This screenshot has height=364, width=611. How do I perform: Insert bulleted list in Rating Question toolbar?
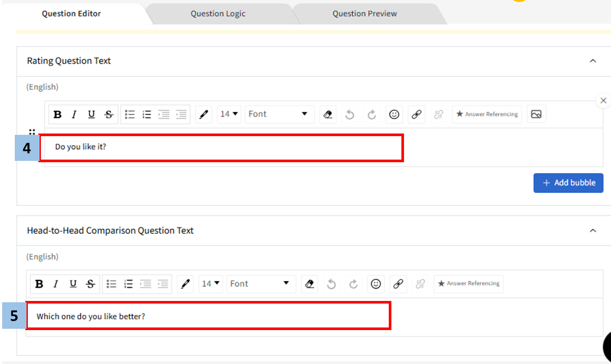[130, 114]
